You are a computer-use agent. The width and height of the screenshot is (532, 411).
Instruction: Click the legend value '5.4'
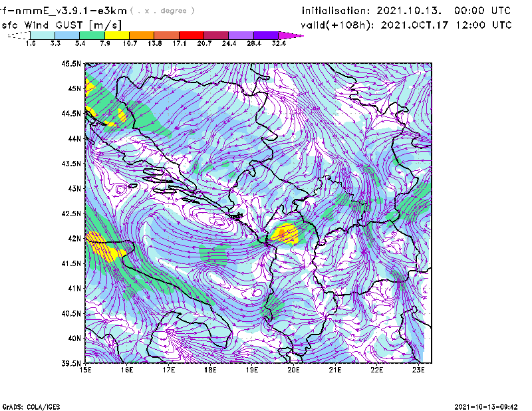click(x=80, y=43)
